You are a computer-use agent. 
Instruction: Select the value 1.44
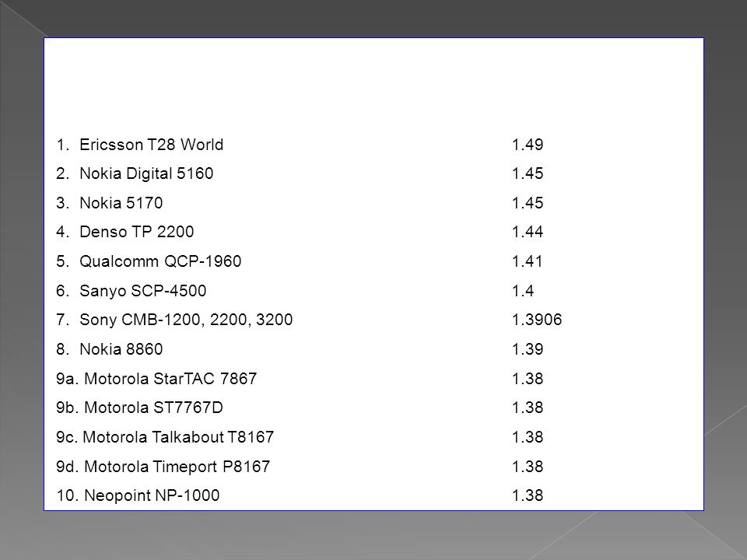528,232
